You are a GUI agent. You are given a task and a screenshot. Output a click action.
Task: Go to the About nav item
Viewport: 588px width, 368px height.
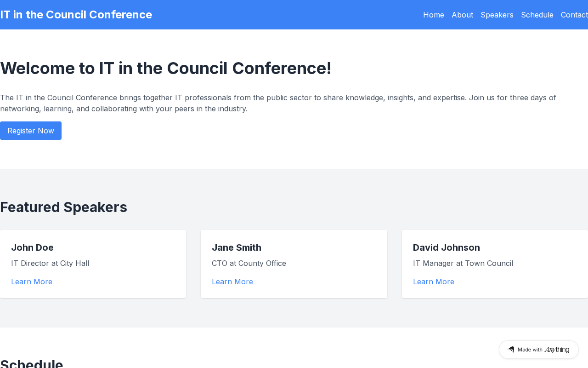click(x=462, y=15)
